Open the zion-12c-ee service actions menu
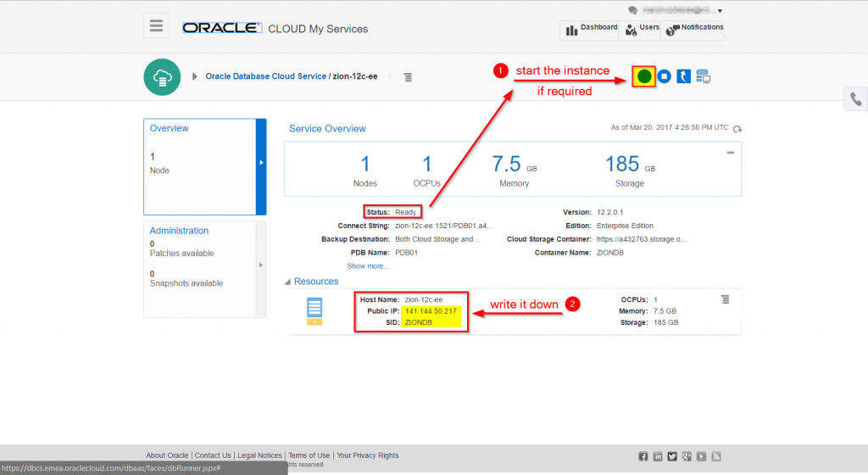The width and height of the screenshot is (868, 475). click(x=408, y=77)
